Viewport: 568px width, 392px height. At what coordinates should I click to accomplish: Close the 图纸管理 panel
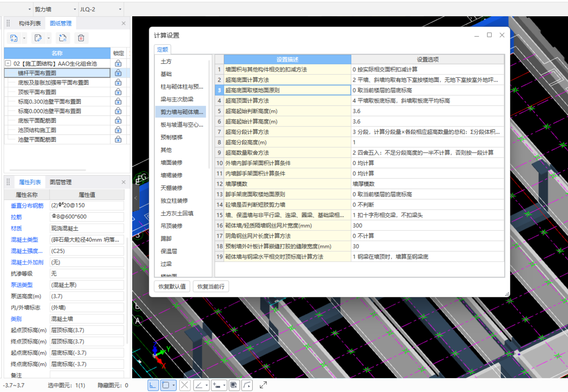pos(123,23)
